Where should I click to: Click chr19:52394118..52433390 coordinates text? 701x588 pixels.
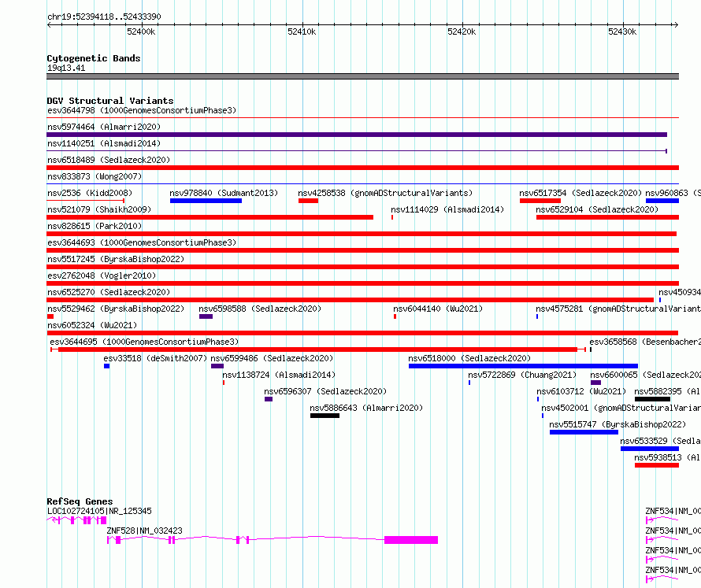(104, 17)
